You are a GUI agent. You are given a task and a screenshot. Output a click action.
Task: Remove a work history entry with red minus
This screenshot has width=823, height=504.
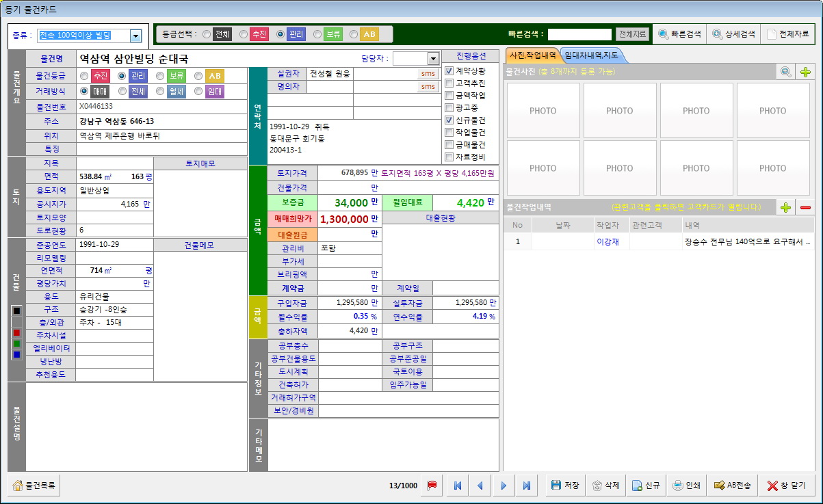click(x=805, y=207)
